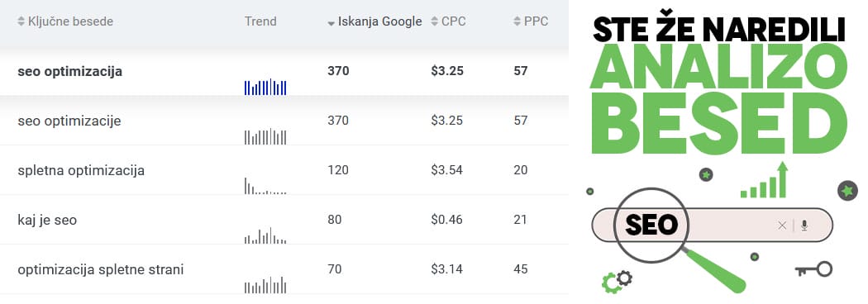868x304 pixels.
Task: Sort by Iskanja Google column arrow
Action: pyautogui.click(x=331, y=23)
